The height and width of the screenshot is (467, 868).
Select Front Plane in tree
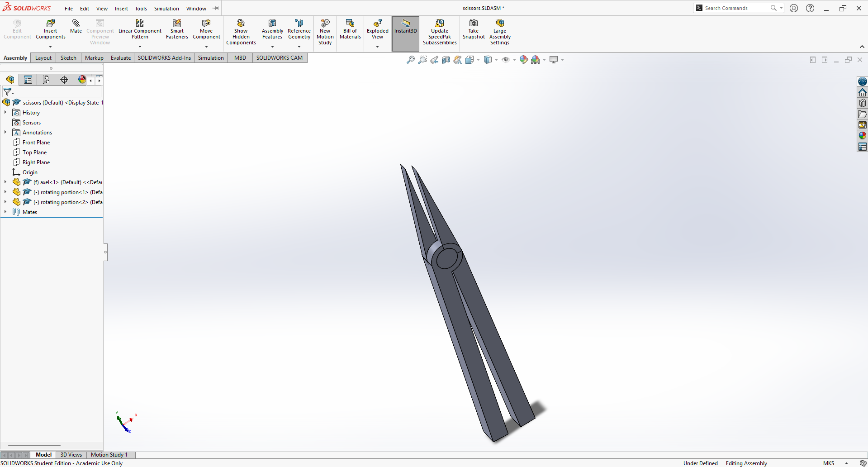(36, 143)
